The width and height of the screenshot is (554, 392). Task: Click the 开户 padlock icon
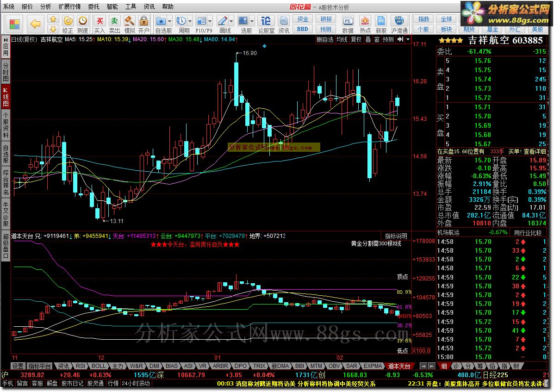click(x=144, y=25)
